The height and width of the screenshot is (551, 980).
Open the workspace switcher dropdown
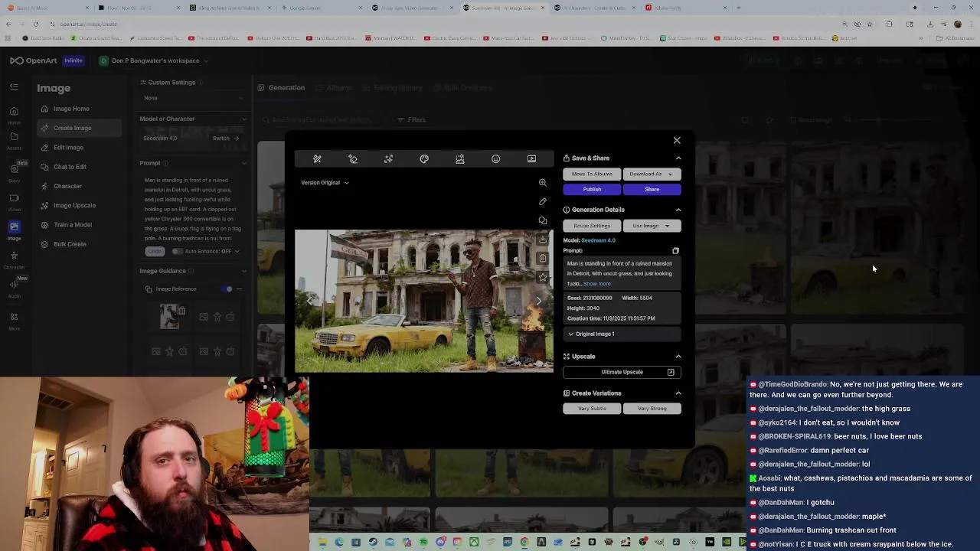[x=156, y=61]
